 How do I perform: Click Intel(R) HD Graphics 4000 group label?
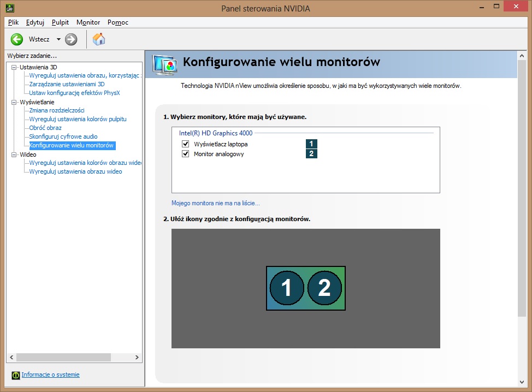[x=216, y=133]
